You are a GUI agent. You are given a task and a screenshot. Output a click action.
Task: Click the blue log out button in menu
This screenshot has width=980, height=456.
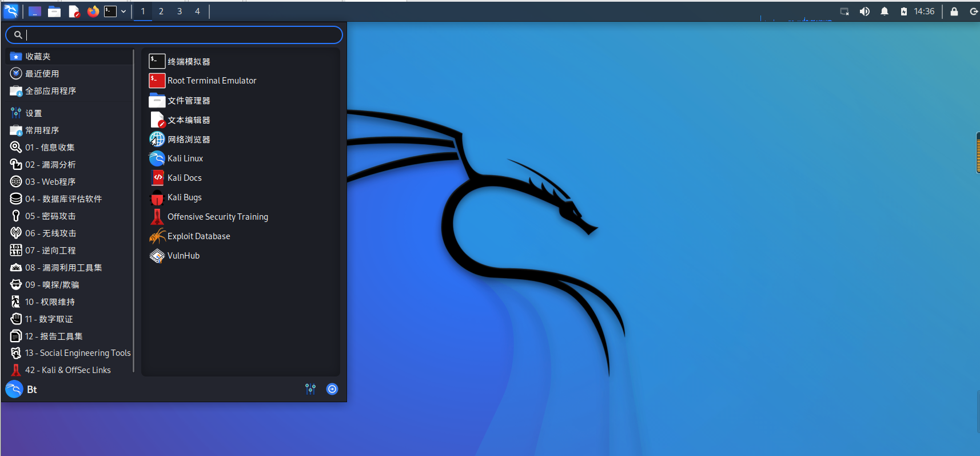pos(332,389)
